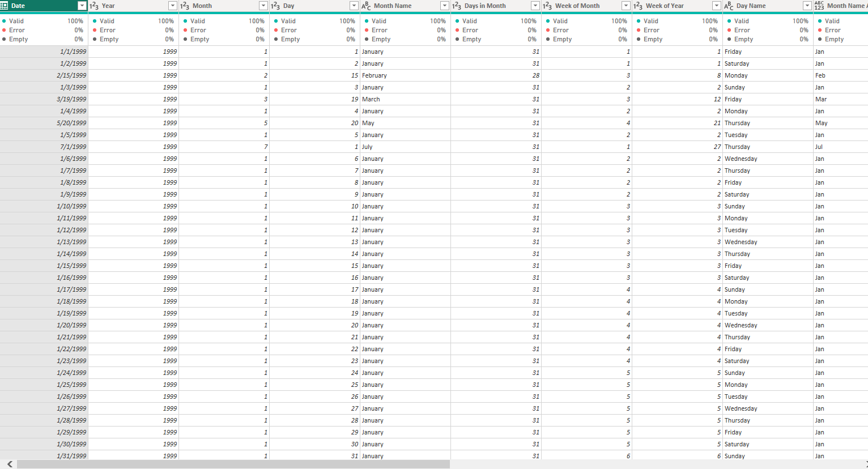
Task: Click the Empty 0% quality row under Month Name
Action: click(x=405, y=39)
